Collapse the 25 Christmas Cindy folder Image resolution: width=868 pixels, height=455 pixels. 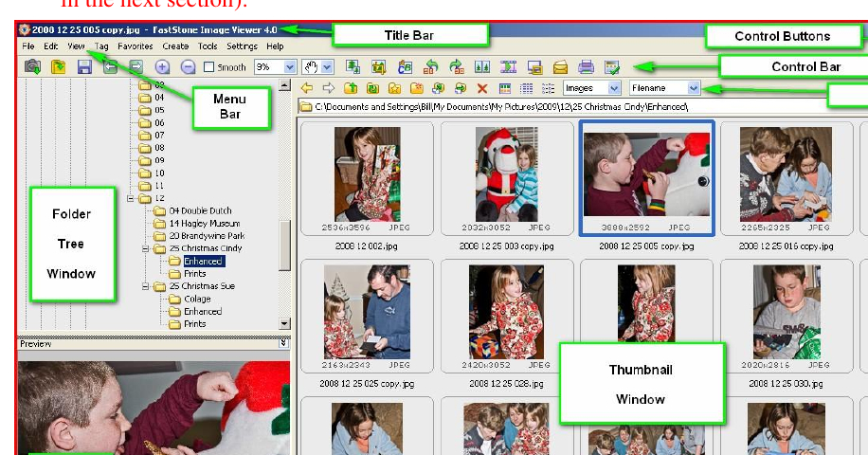click(x=146, y=248)
